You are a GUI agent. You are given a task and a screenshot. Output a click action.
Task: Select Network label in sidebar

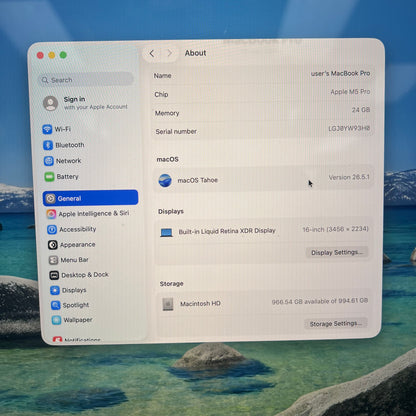68,161
